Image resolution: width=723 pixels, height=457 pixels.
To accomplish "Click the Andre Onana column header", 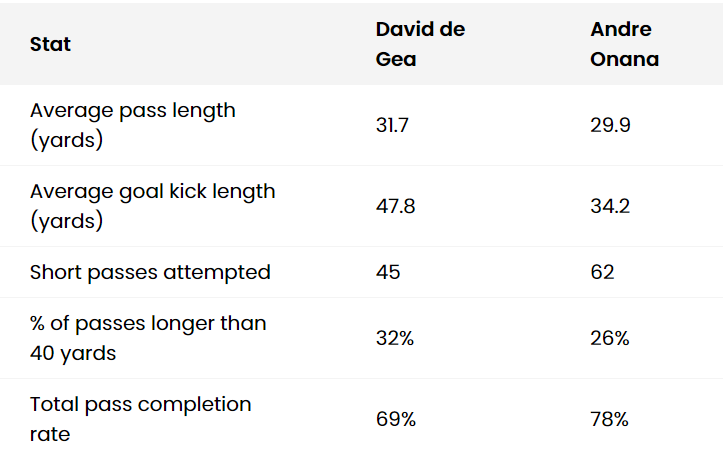I will tap(625, 44).
